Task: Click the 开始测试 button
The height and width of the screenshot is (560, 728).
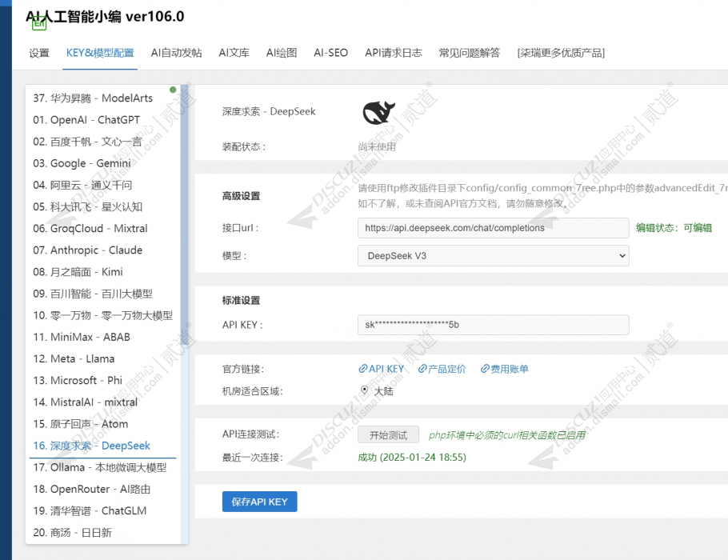Action: 388,434
